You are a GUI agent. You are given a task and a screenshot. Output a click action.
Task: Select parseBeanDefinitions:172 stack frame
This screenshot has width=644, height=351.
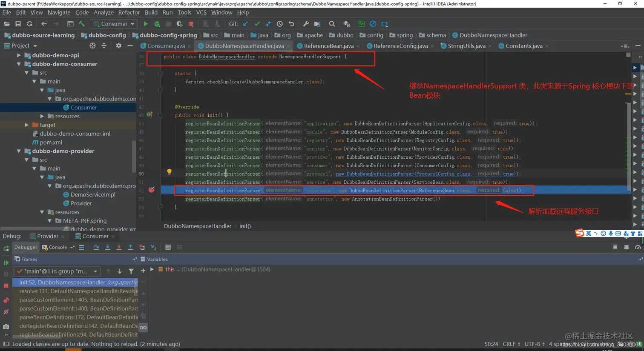75,317
